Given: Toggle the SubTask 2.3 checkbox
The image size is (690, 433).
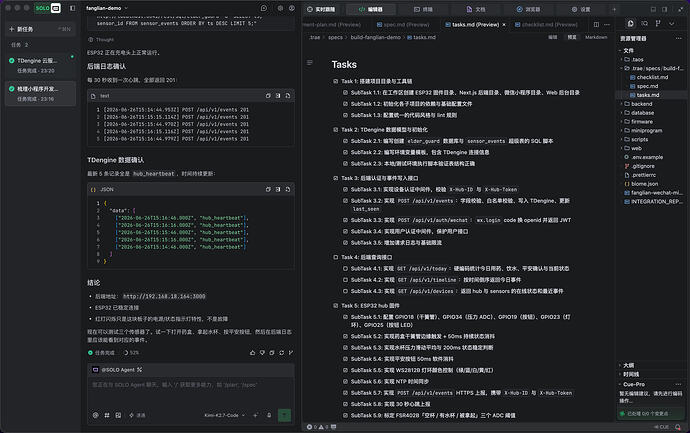Looking at the screenshot, I should pyautogui.click(x=345, y=164).
